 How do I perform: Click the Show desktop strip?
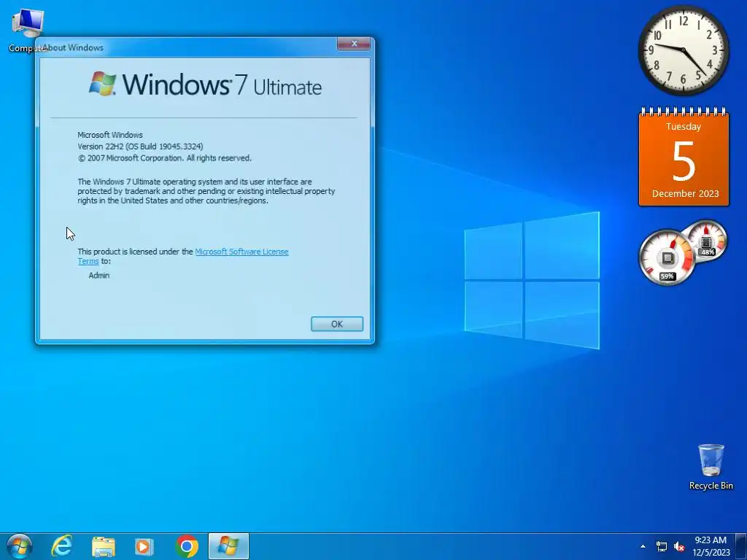[x=741, y=546]
